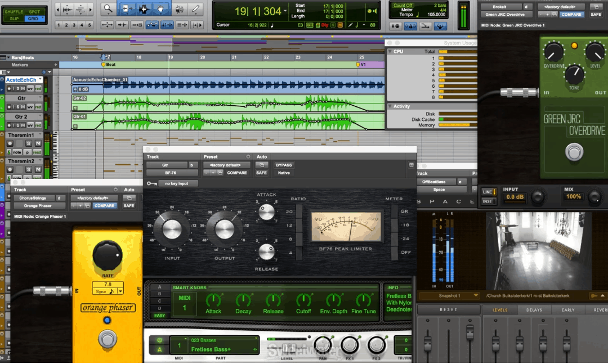Select the Zoomer tool in the toolbar
This screenshot has height=364, width=608.
(x=109, y=8)
